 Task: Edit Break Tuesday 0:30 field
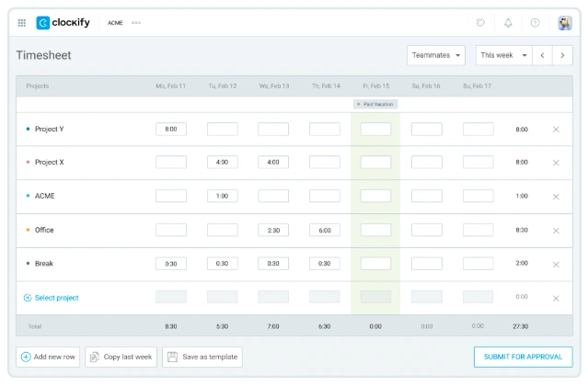(223, 264)
